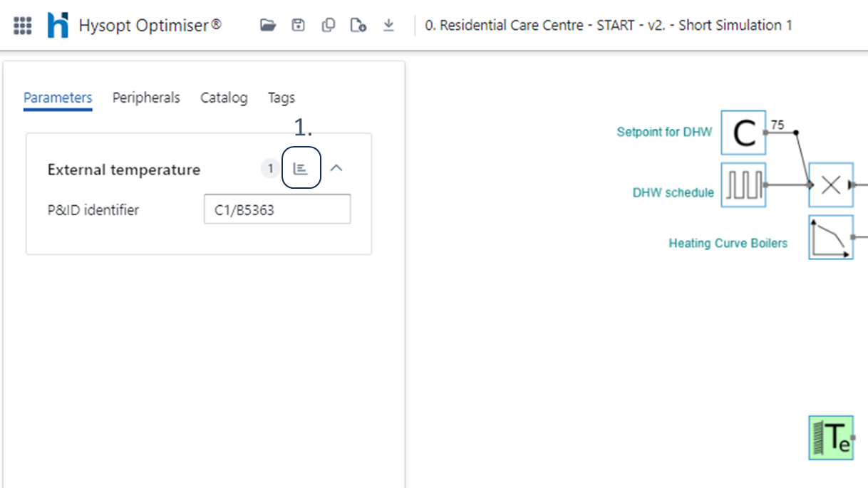Image resolution: width=868 pixels, height=488 pixels.
Task: Click the Hysopt logo icon
Action: click(58, 26)
